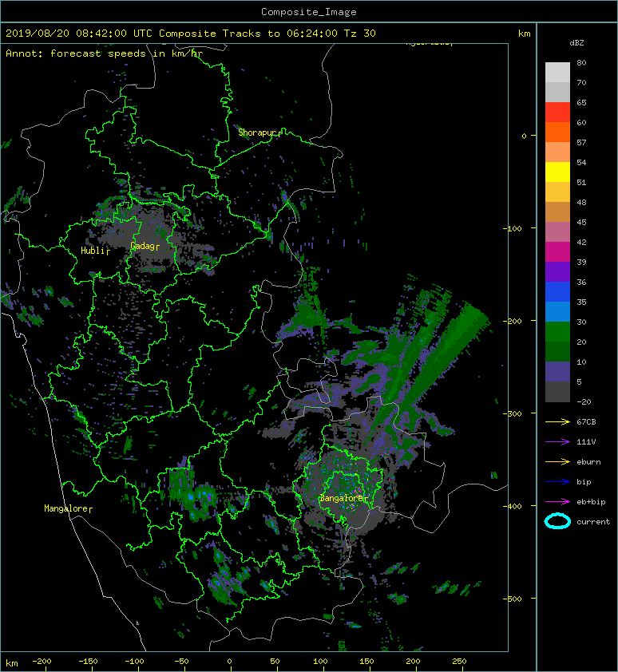The width and height of the screenshot is (618, 672).
Task: Pick the dark green 20–10 dBZ swatch
Action: tap(557, 351)
